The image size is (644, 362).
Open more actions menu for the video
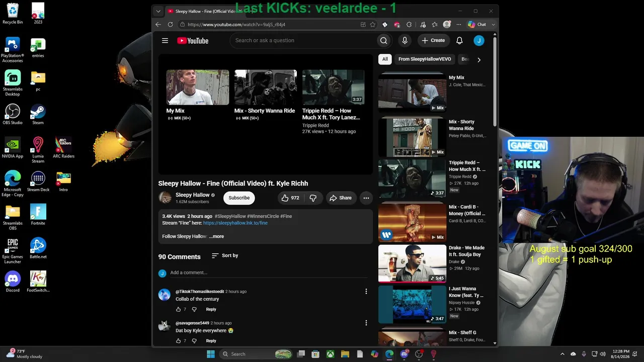(x=366, y=198)
